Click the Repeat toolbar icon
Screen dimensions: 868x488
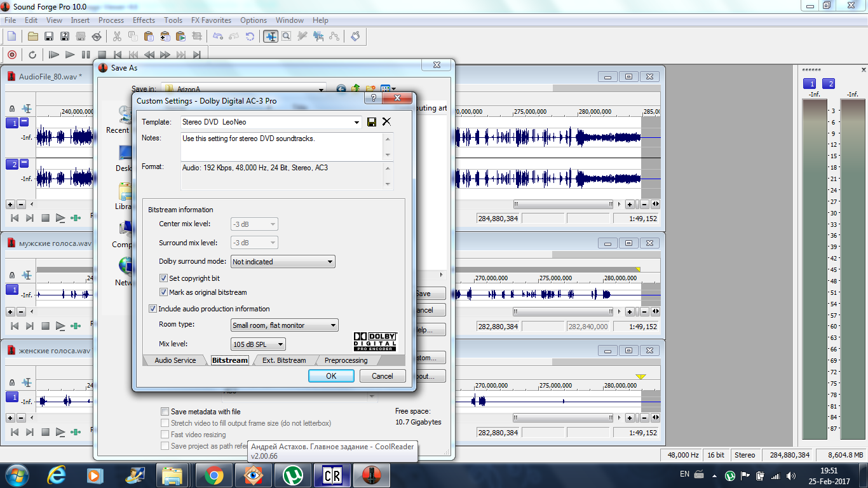pos(250,36)
